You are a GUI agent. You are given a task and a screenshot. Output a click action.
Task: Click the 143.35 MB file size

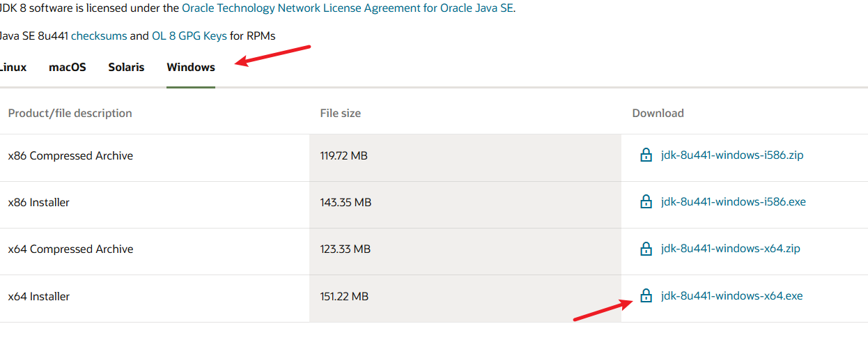coord(346,202)
